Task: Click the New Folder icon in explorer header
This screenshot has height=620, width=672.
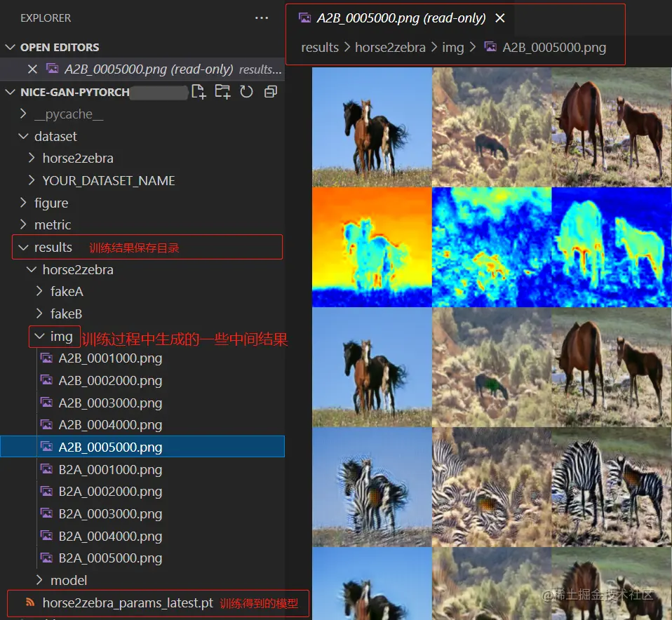Action: [x=222, y=92]
